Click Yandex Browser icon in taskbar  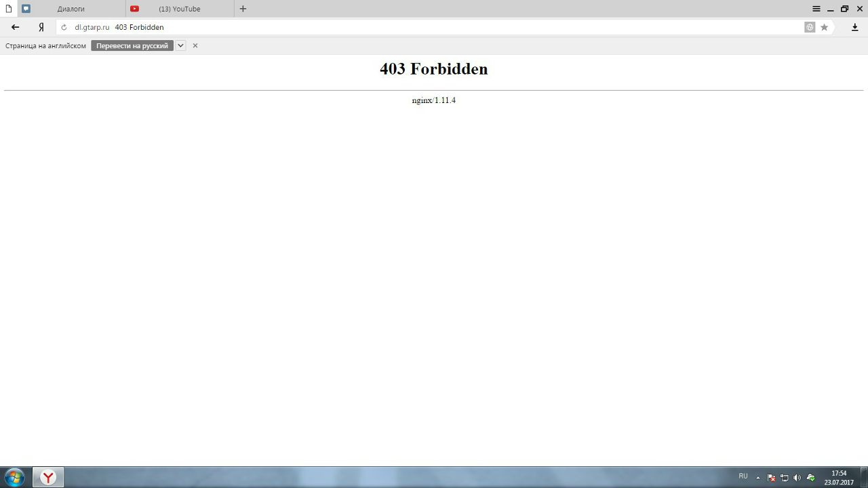(48, 477)
